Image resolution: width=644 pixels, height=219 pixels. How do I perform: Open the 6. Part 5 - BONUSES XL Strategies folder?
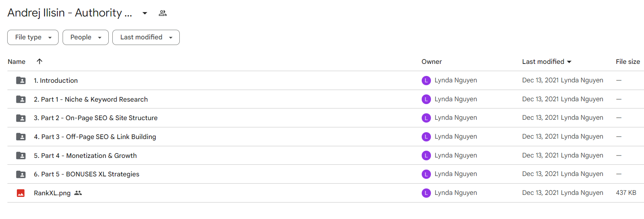pos(87,174)
